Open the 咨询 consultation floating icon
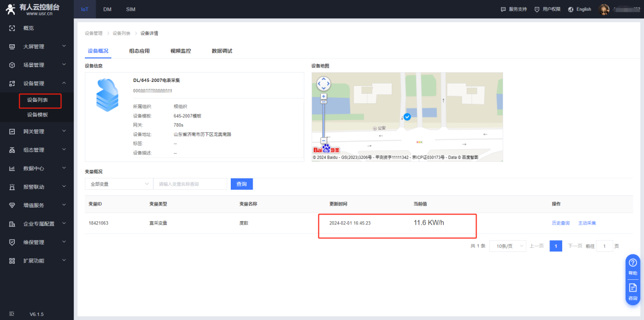Screen dimensions: 644x320 coord(633,290)
